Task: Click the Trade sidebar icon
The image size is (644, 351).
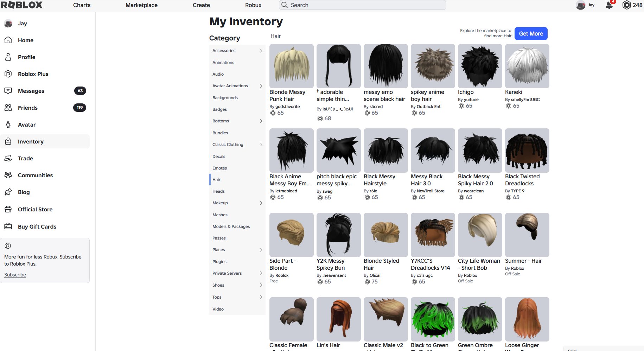Action: click(8, 158)
